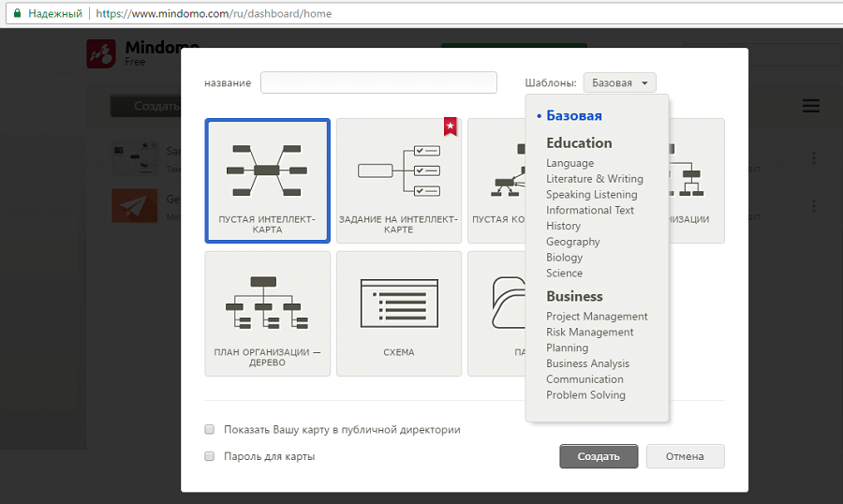The height and width of the screenshot is (504, 843).
Task: Open the first map thumbnail in dashboard list
Action: click(134, 157)
